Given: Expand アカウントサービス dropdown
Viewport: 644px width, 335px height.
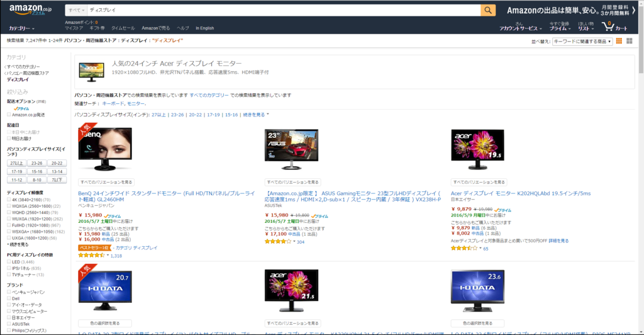Looking at the screenshot, I should [520, 28].
